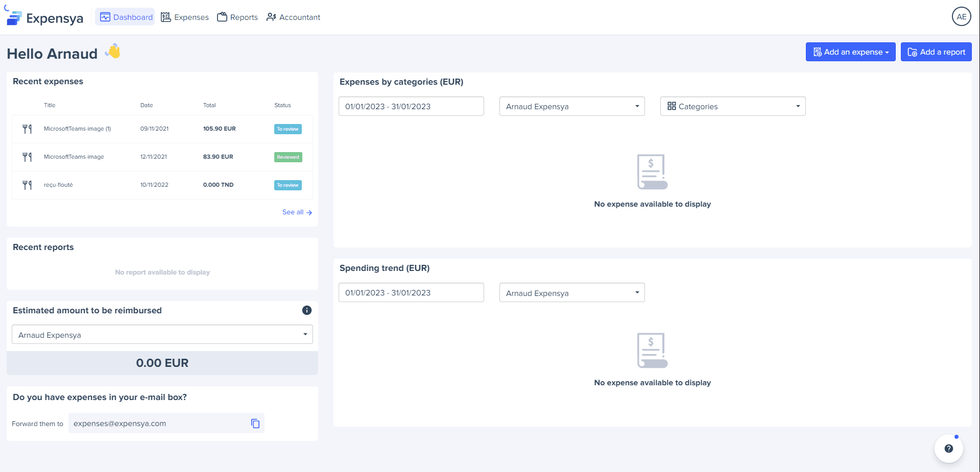Open info tooltip for estimated reimbursement

307,310
